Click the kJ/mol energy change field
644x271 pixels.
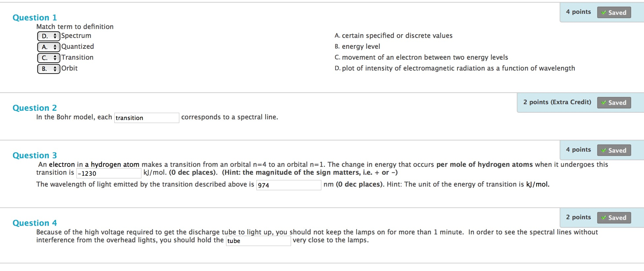[x=109, y=173]
